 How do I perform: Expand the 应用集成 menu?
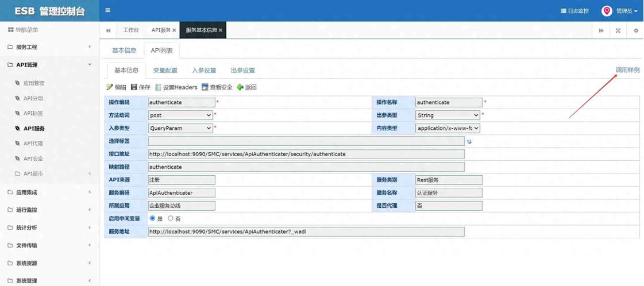pyautogui.click(x=49, y=192)
